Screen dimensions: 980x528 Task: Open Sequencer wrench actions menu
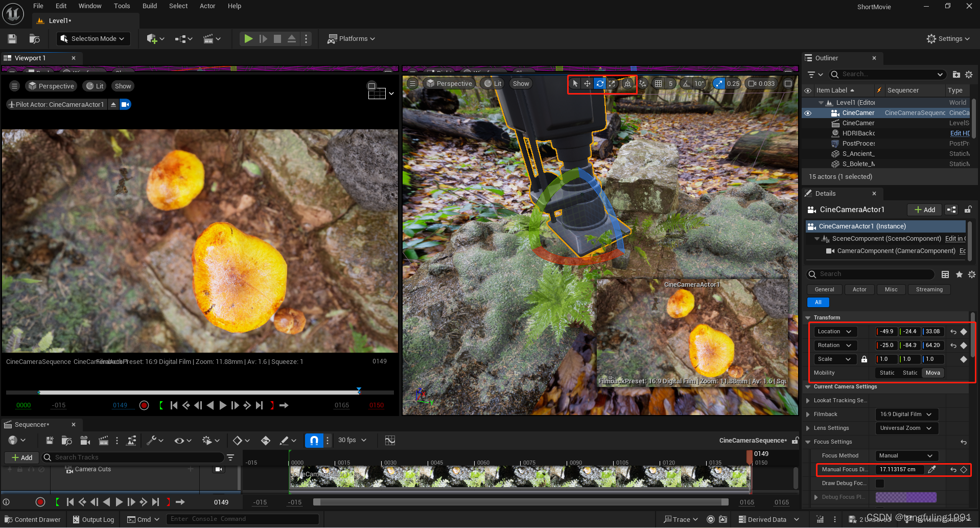tap(154, 440)
